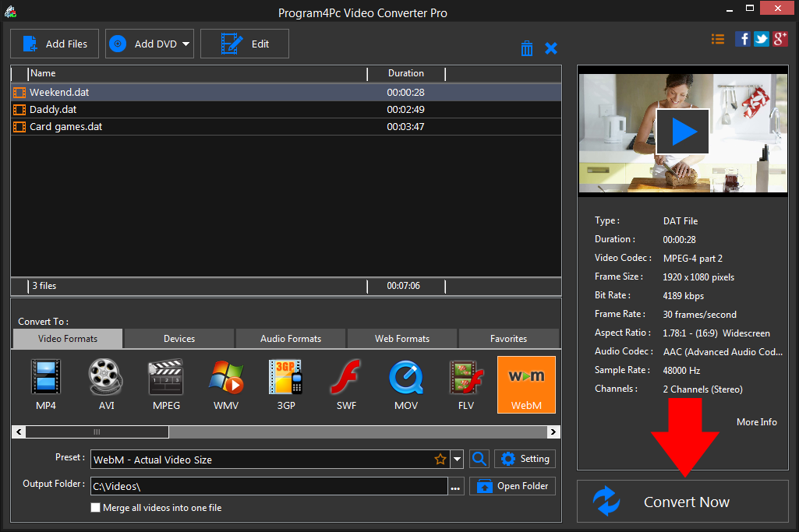Browse output folder with ellipsis button
Screen dimensions: 799x532
coord(455,487)
